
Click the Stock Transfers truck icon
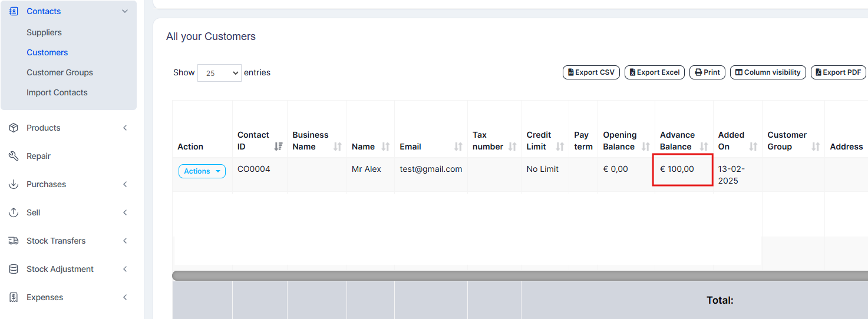click(14, 241)
